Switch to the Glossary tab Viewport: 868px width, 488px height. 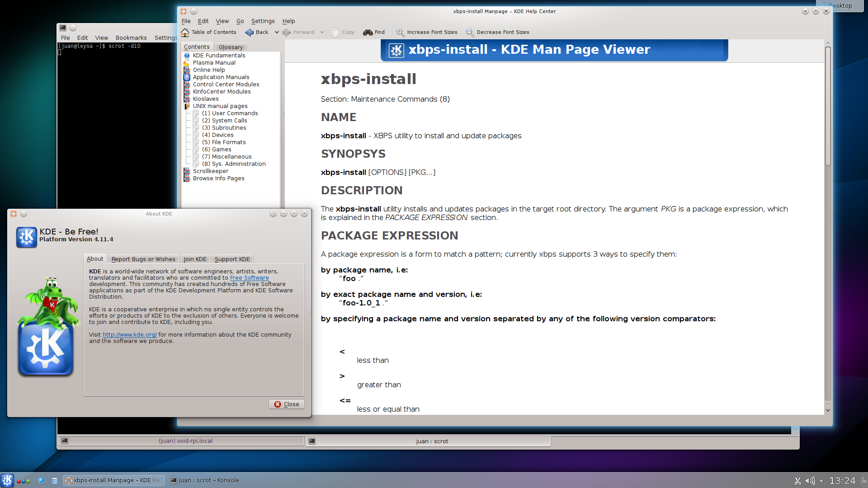pos(231,47)
